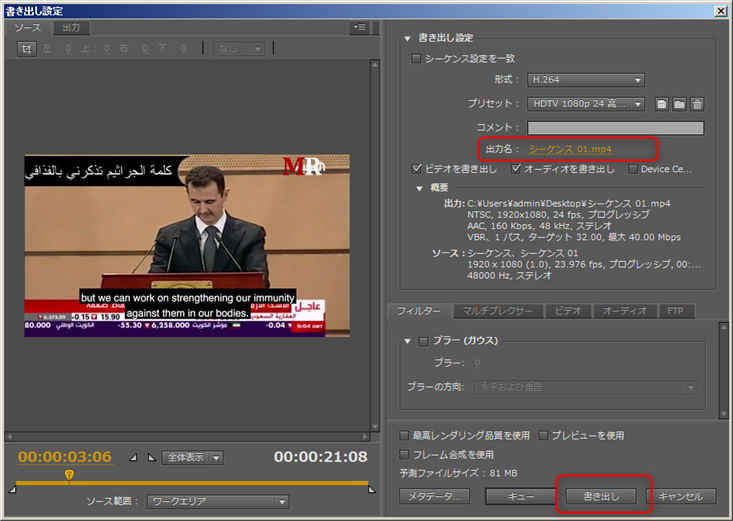
Task: Close the 書き出し設定 dialog window
Action: [x=721, y=11]
